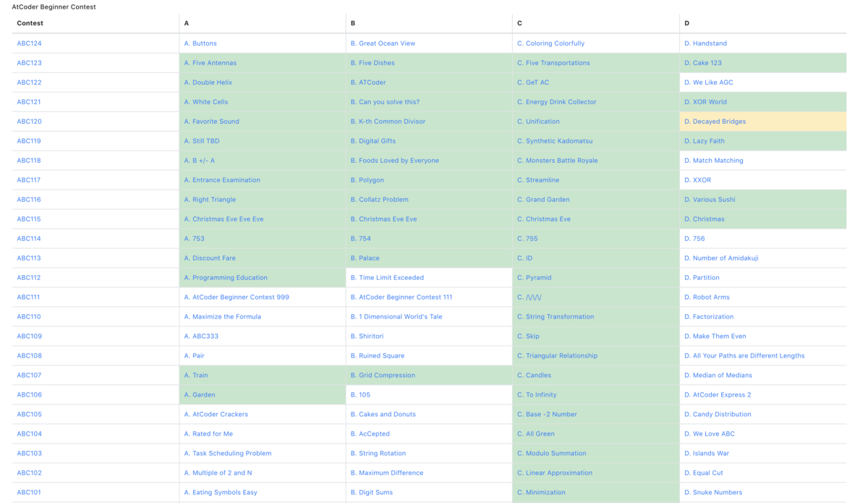Open problem D. Handstand
Viewport: 868px width, 503px height.
point(705,43)
